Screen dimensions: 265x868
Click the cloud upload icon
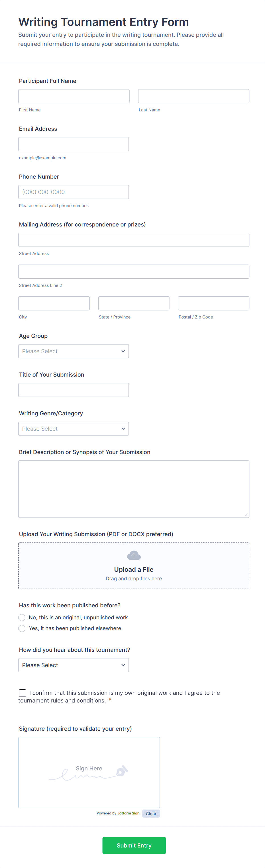point(134,555)
